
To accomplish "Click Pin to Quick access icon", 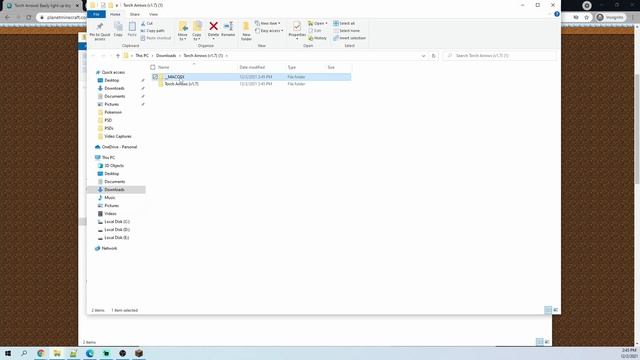I will point(100,31).
